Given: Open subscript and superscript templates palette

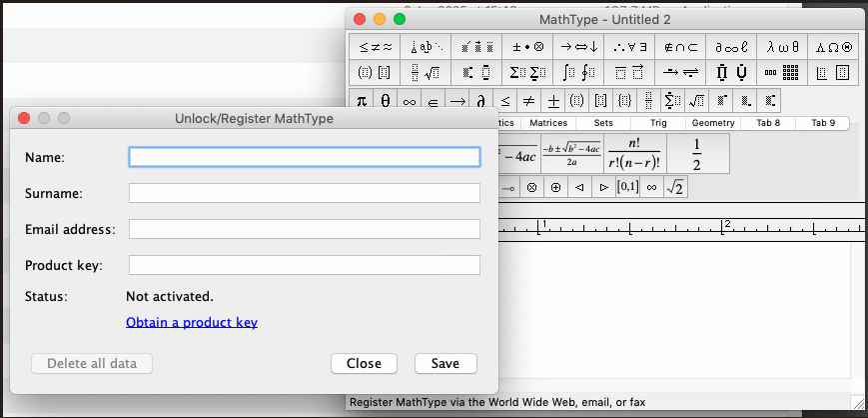Looking at the screenshot, I should click(476, 73).
